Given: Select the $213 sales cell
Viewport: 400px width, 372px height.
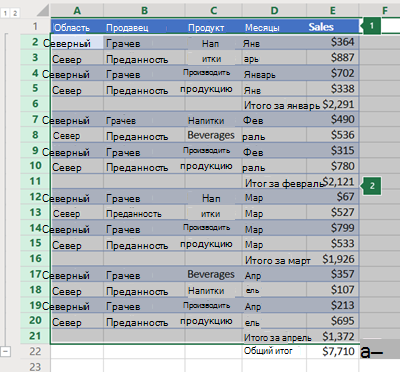Looking at the screenshot, I should pyautogui.click(x=333, y=305).
